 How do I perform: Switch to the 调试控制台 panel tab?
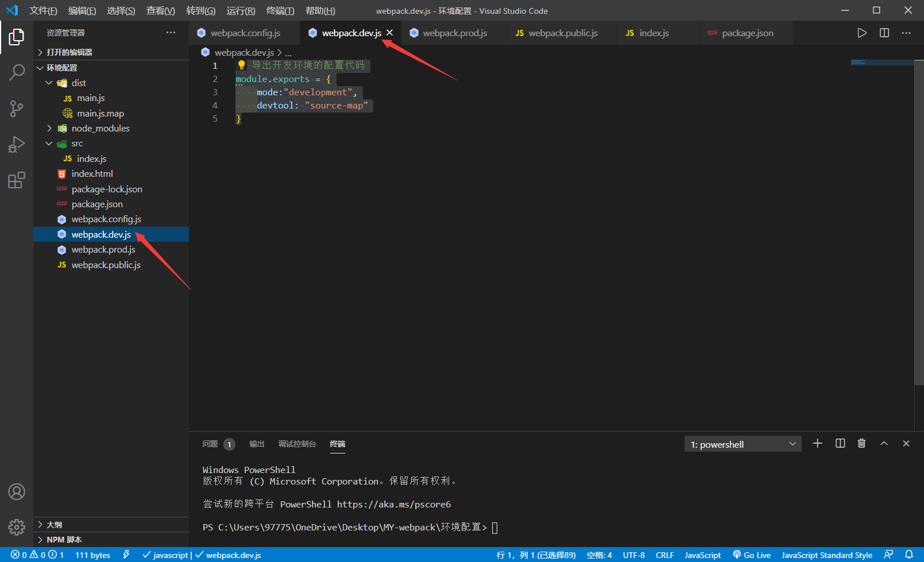coord(297,444)
